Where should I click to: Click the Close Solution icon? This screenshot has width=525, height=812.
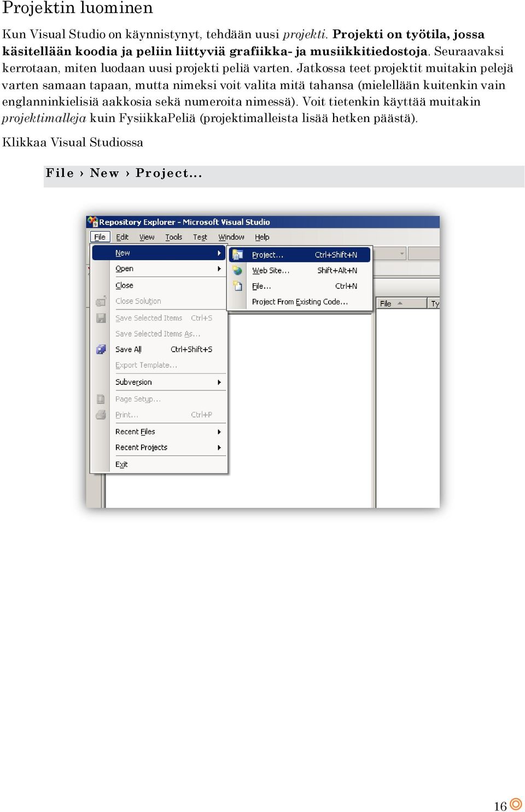101,301
